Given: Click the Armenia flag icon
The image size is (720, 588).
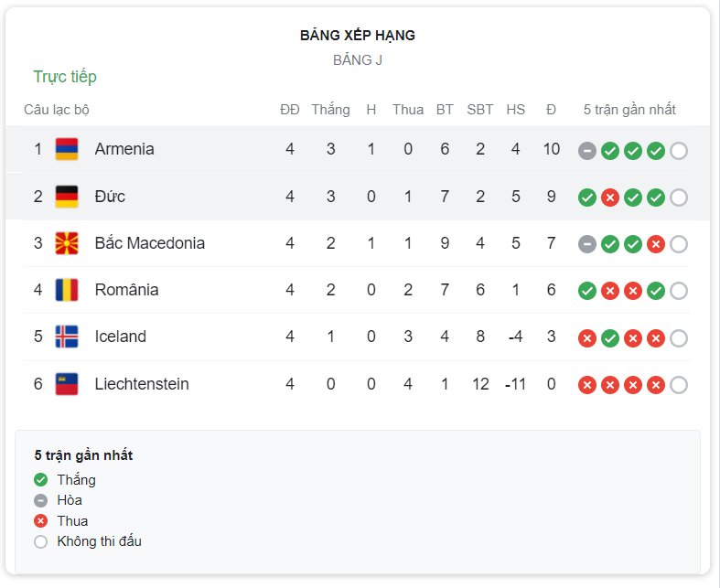Looking at the screenshot, I should tap(67, 149).
